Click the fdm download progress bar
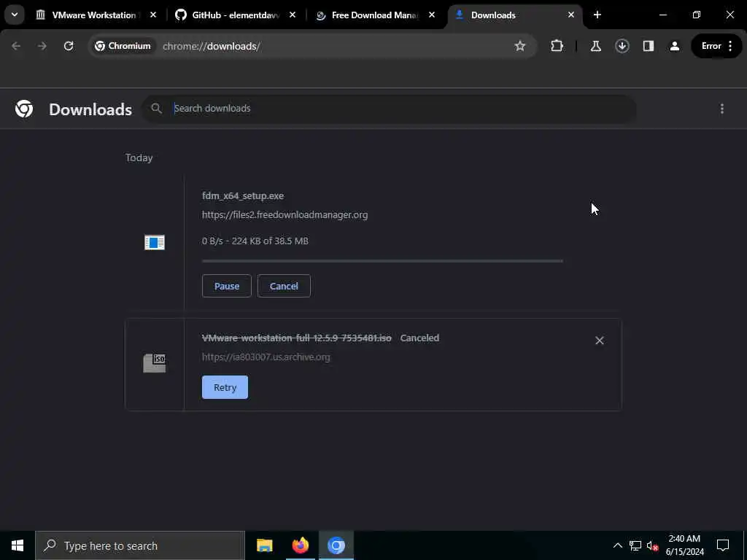This screenshot has width=747, height=560. coord(382,261)
